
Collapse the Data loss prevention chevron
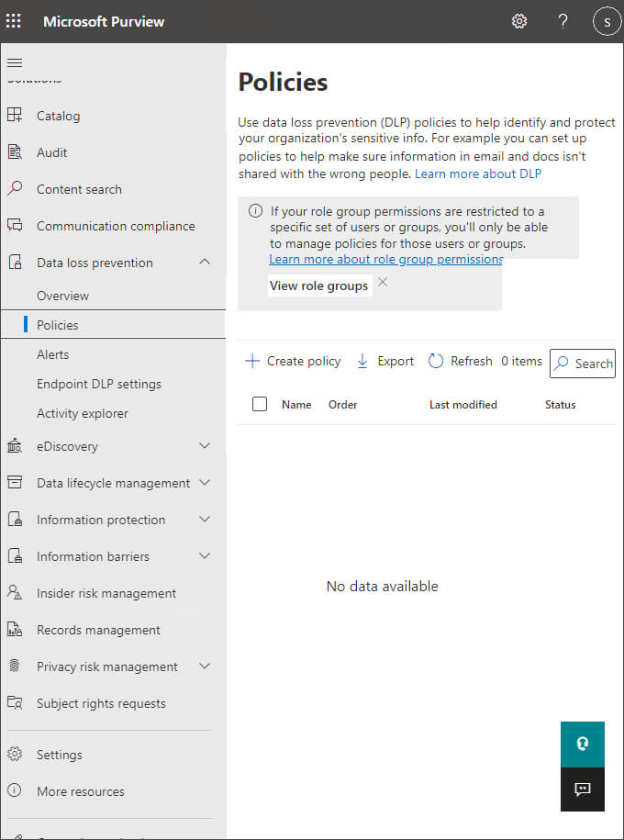205,262
